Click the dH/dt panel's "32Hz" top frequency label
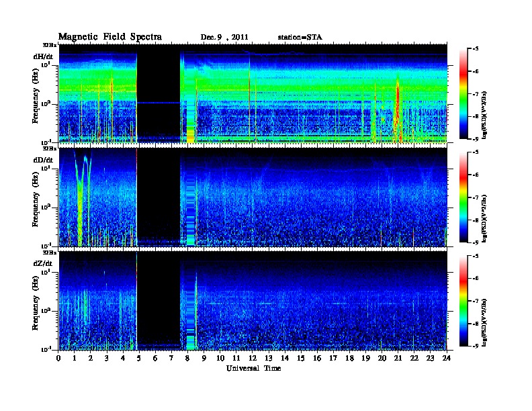The image size is (532, 411). click(50, 45)
